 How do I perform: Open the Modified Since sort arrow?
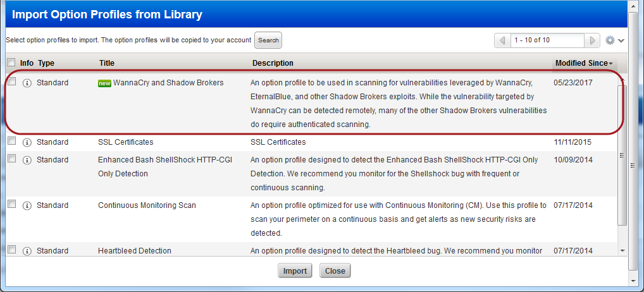pyautogui.click(x=610, y=64)
